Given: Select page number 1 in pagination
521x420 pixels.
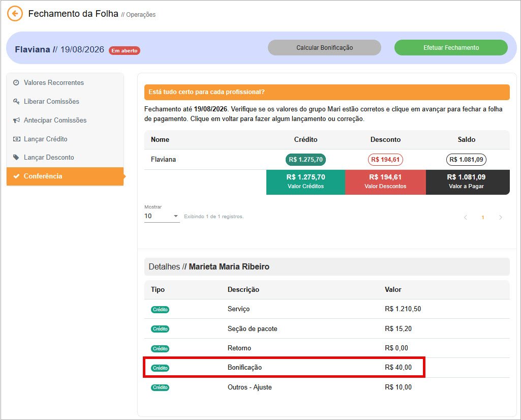Looking at the screenshot, I should click(483, 217).
